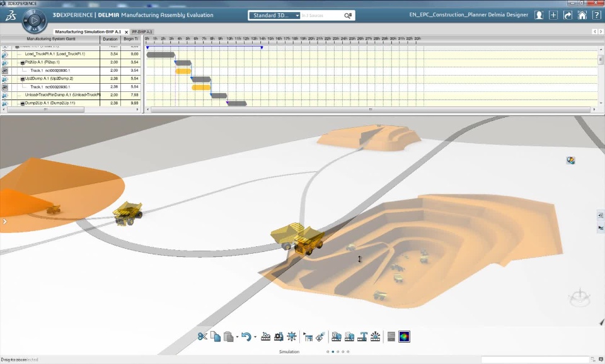Click the gray Load_TruckPI Gantt bar

tap(161, 55)
